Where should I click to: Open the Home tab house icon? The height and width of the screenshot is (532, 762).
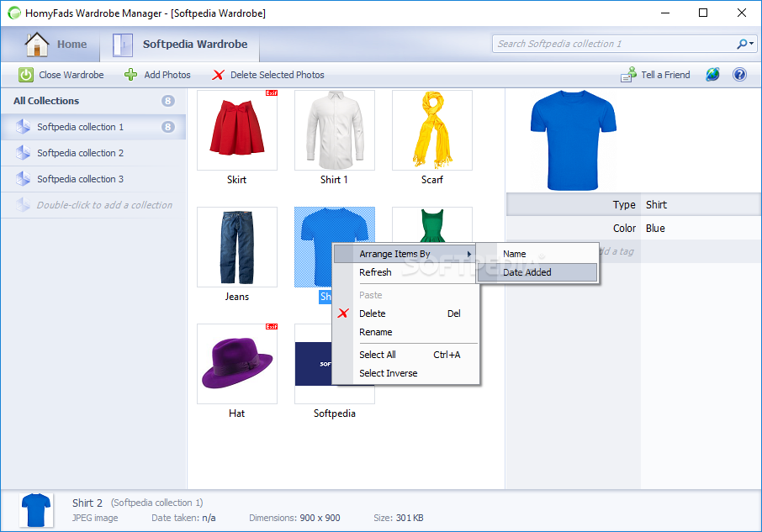point(37,45)
